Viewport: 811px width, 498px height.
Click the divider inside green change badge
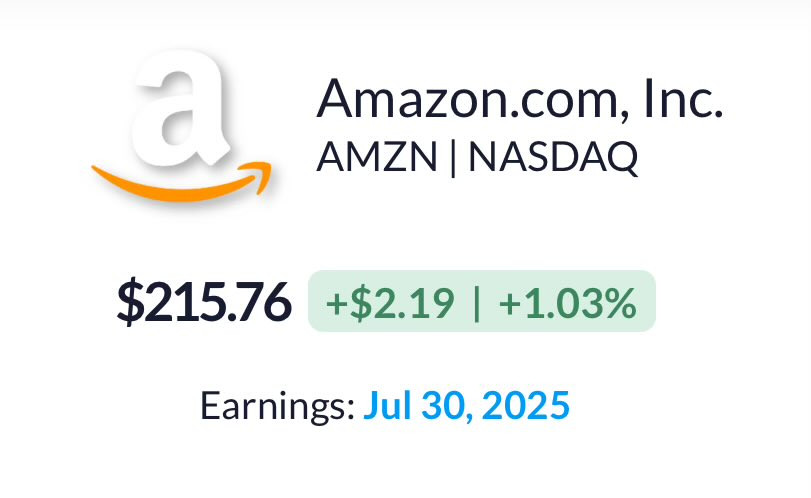click(477, 303)
